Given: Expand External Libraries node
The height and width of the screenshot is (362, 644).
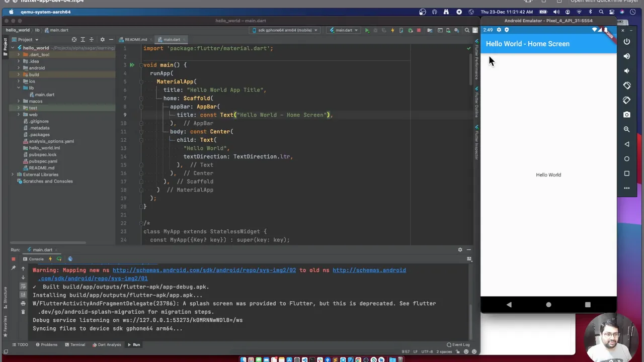Looking at the screenshot, I should pos(13,174).
